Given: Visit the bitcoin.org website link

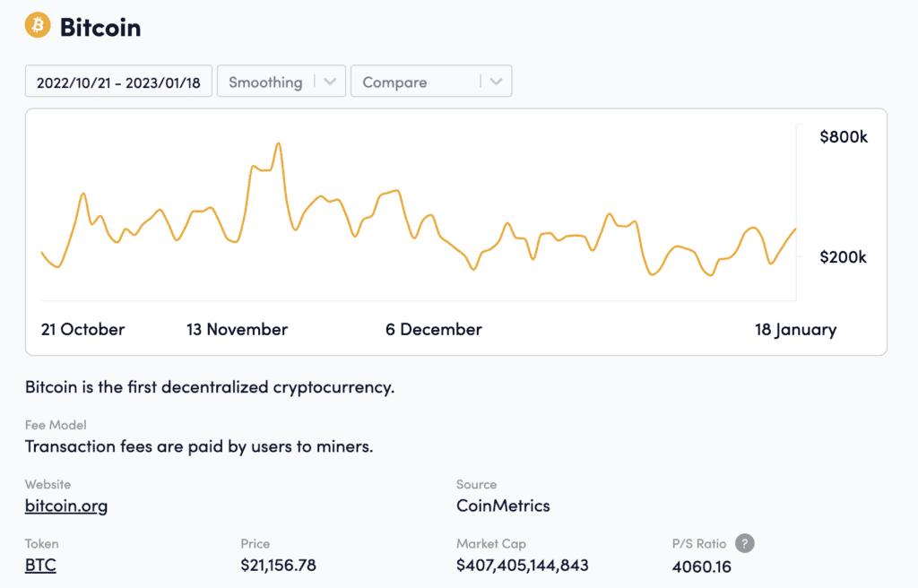Looking at the screenshot, I should point(66,506).
